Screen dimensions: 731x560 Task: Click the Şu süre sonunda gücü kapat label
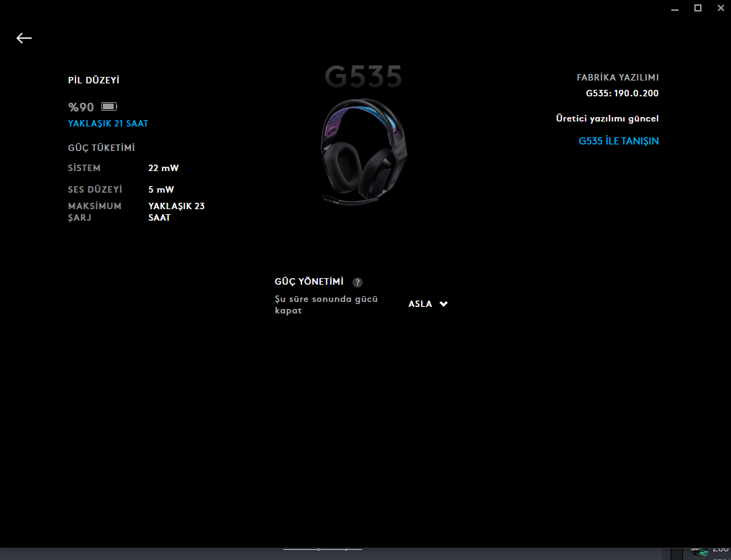(327, 305)
